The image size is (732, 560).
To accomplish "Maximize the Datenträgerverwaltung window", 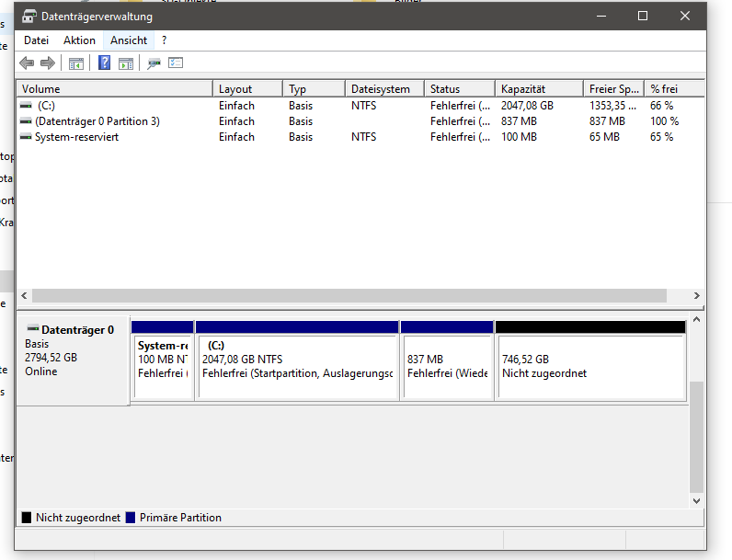I will [643, 17].
